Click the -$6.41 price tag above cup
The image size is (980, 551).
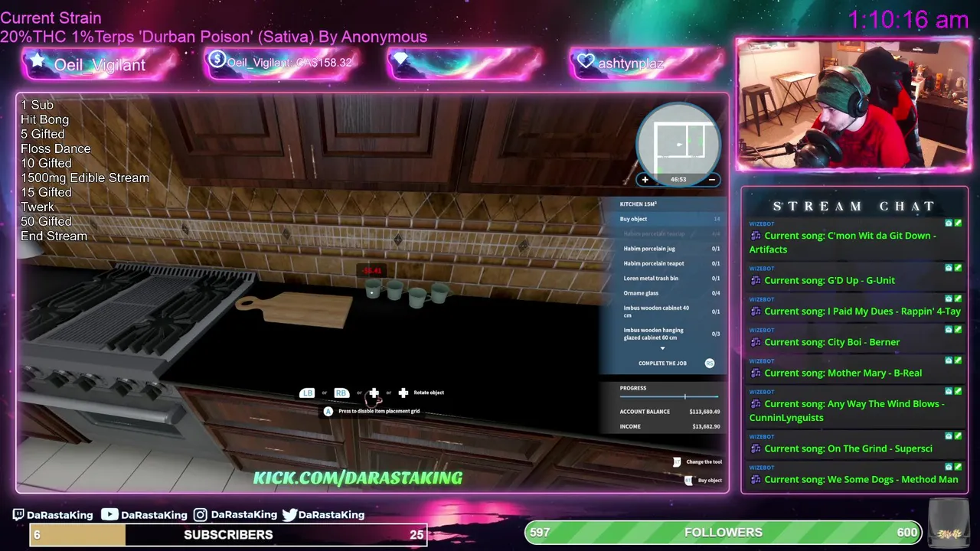point(372,271)
